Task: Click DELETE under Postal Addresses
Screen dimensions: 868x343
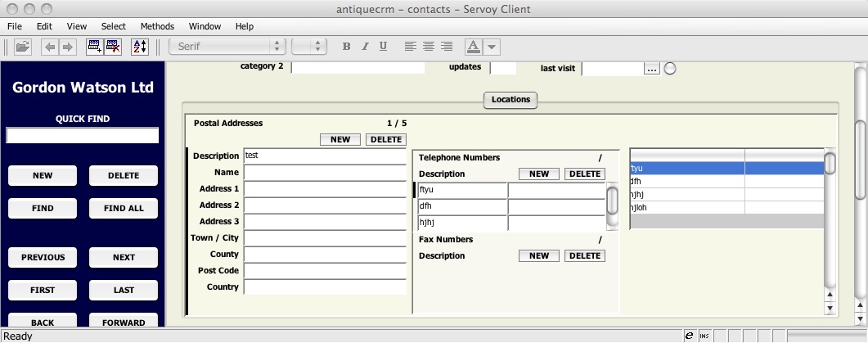Action: pyautogui.click(x=386, y=140)
